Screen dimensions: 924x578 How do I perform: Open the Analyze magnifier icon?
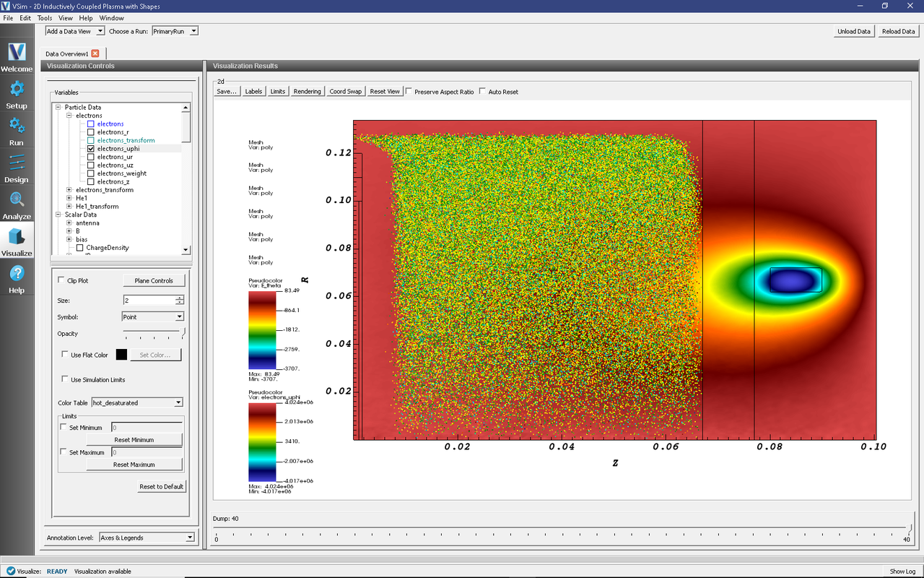[17, 199]
